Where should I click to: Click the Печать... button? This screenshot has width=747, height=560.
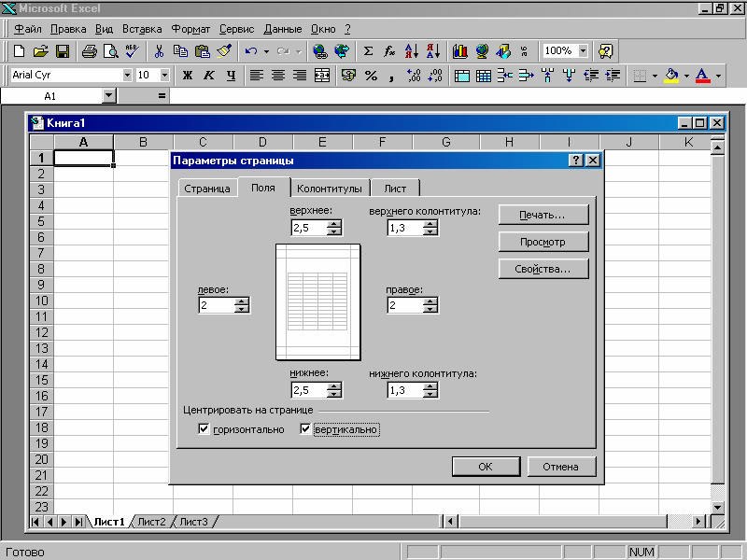point(543,215)
